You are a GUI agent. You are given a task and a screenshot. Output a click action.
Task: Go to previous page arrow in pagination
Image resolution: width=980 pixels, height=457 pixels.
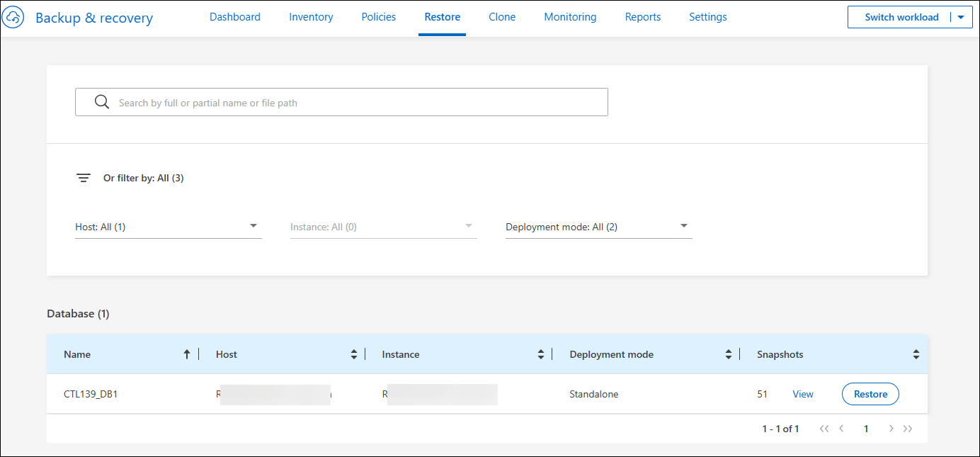pos(841,429)
